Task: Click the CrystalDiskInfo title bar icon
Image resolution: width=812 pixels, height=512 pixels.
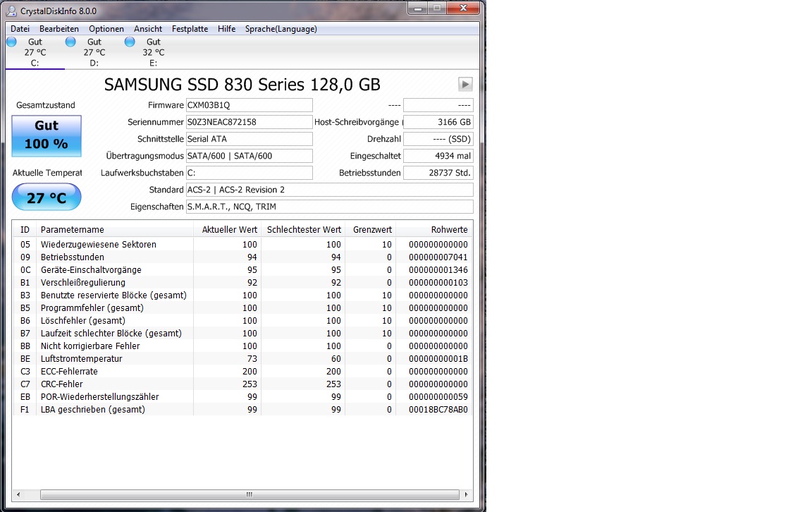Action: [x=11, y=11]
